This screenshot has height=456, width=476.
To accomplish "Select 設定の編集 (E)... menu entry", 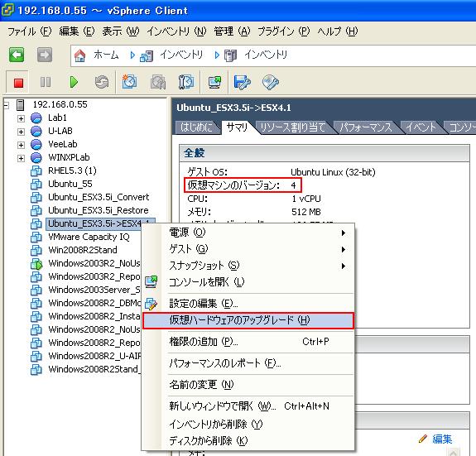I will point(248,304).
